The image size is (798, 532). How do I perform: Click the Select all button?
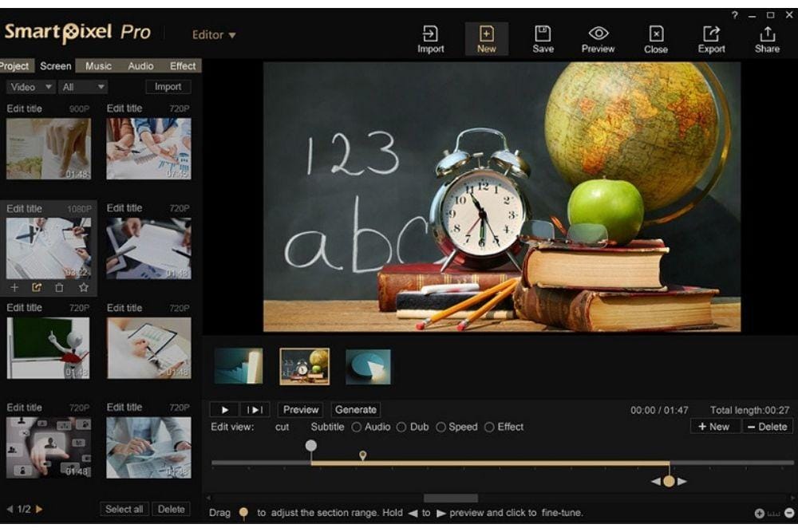click(x=124, y=509)
